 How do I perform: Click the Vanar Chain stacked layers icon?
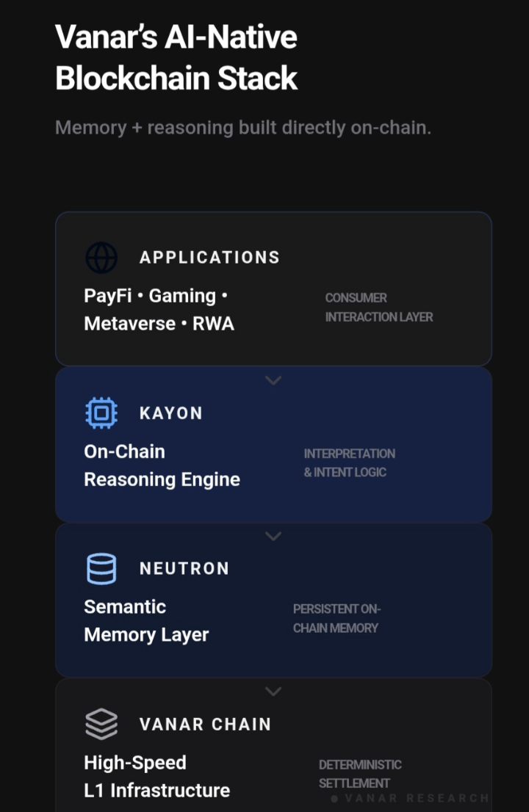click(x=101, y=724)
